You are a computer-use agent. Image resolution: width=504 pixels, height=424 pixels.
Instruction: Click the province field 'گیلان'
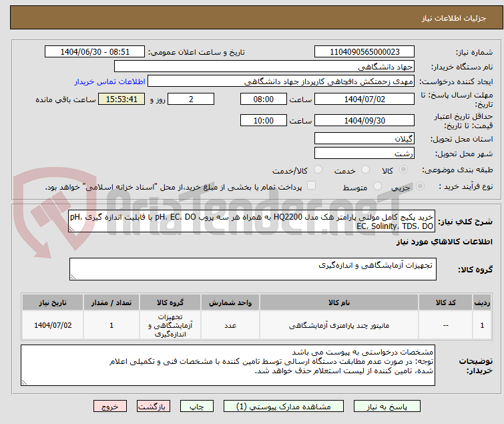coord(364,138)
